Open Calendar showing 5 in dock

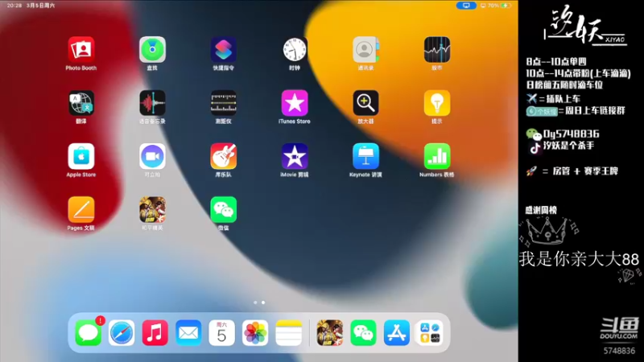coord(222,332)
